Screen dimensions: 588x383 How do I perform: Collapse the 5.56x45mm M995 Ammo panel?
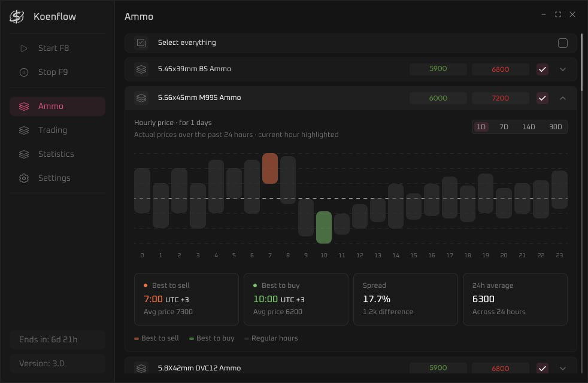[x=562, y=98]
